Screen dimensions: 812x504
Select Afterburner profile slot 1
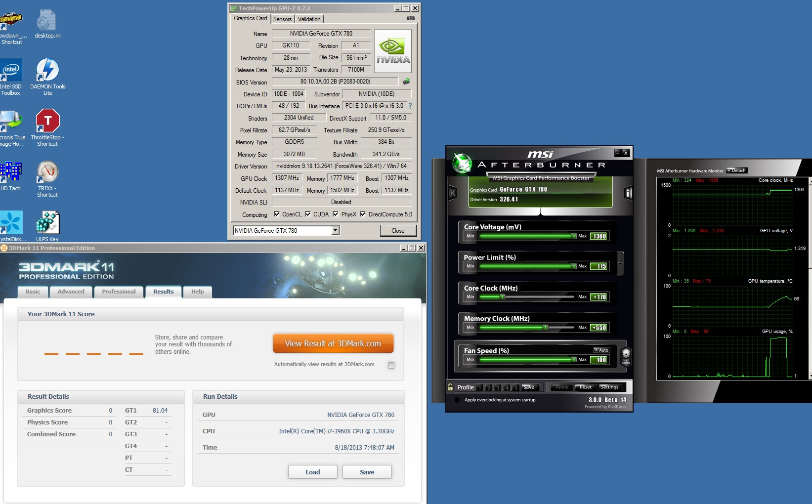click(479, 387)
